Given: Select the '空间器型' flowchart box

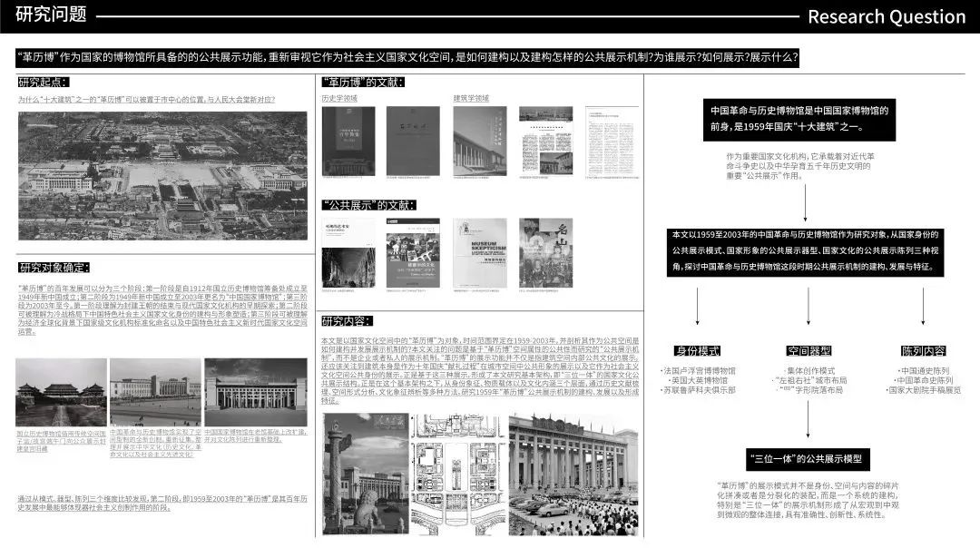Looking at the screenshot, I should 808,351.
